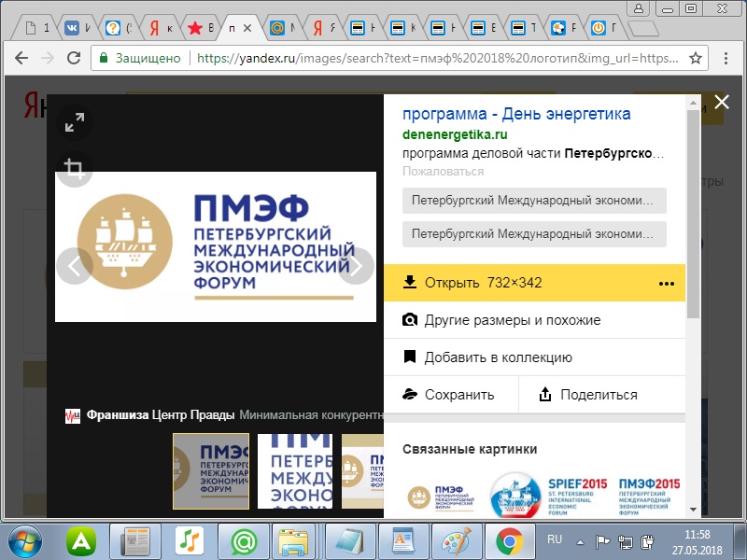Switch to the Mail.ru @ tab
The height and width of the screenshot is (560, 747).
pyautogui.click(x=281, y=29)
